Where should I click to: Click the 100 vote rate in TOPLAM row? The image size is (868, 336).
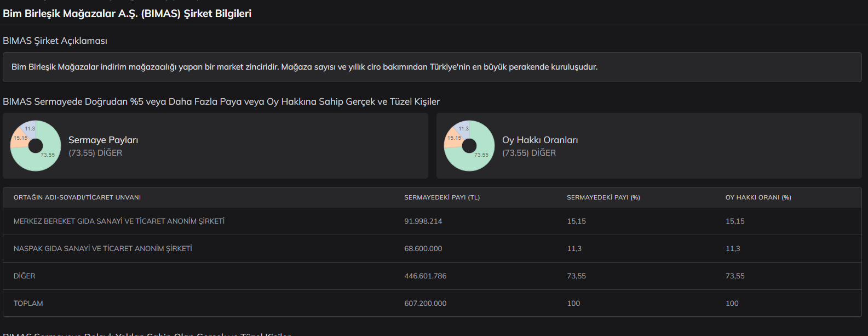pyautogui.click(x=732, y=304)
